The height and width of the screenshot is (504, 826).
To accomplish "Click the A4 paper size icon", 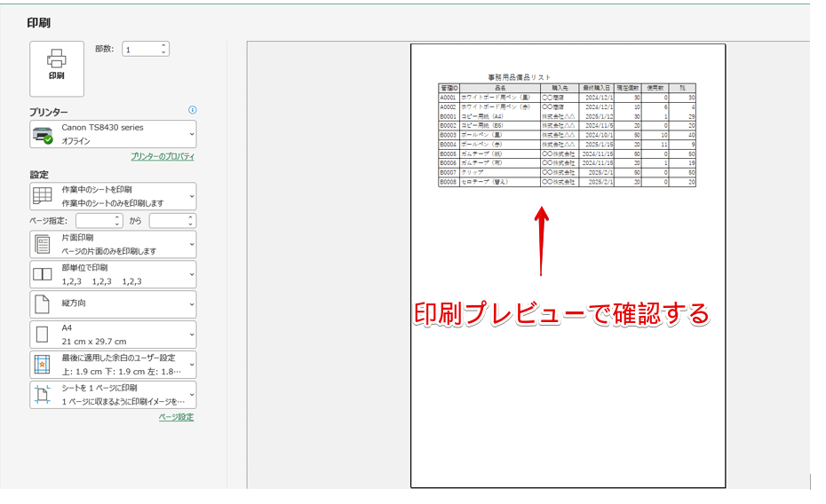I will coord(42,335).
